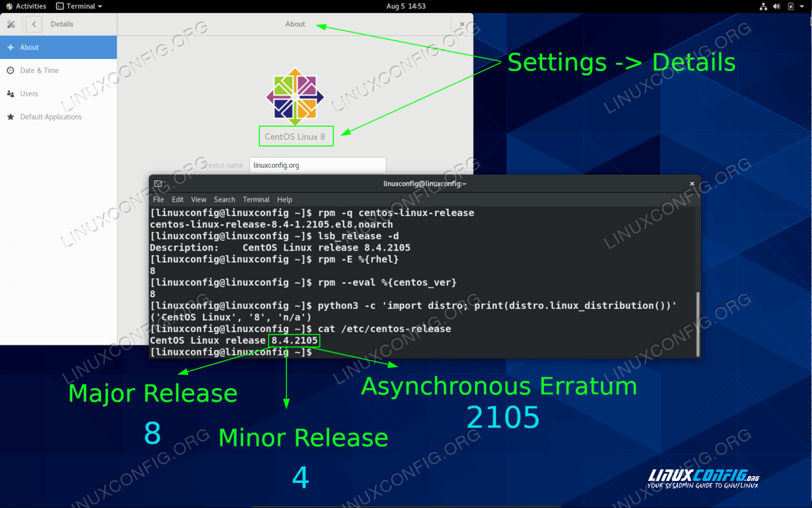Click the CentOS Linux 8 label

point(295,137)
